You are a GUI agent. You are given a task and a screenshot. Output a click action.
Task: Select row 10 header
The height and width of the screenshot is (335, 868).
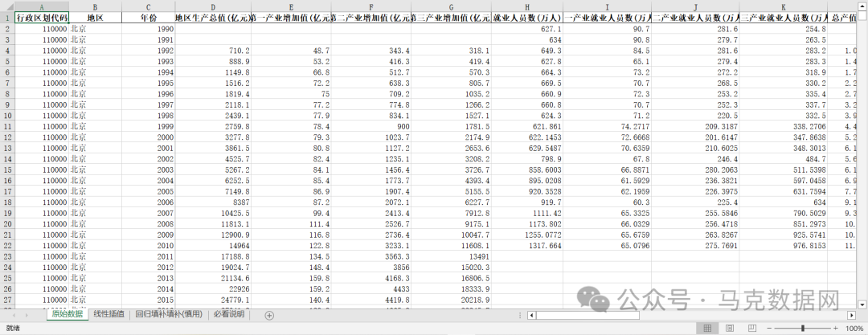point(7,115)
